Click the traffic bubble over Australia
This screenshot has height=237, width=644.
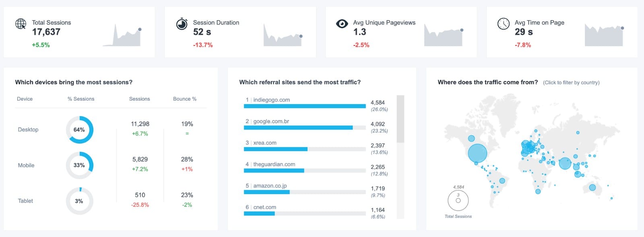click(592, 187)
